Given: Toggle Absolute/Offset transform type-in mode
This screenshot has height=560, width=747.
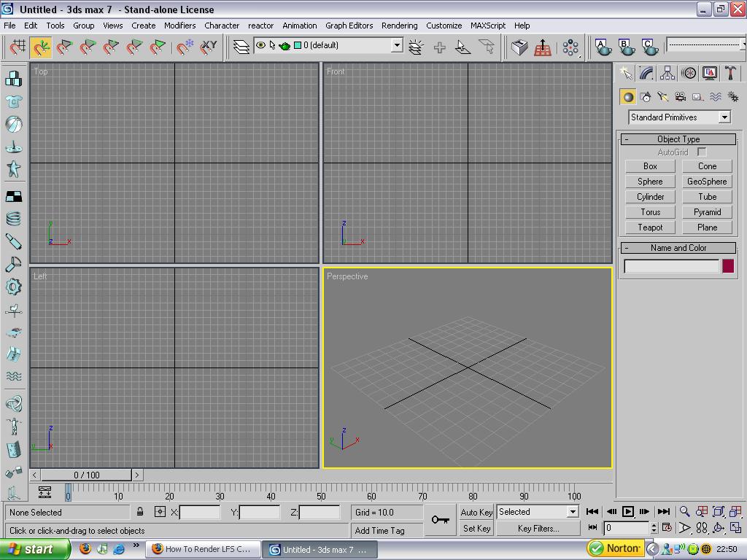Looking at the screenshot, I should point(160,512).
